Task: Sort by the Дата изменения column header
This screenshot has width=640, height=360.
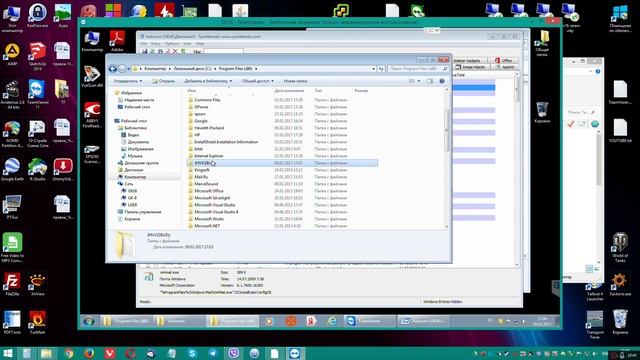Action: (289, 91)
